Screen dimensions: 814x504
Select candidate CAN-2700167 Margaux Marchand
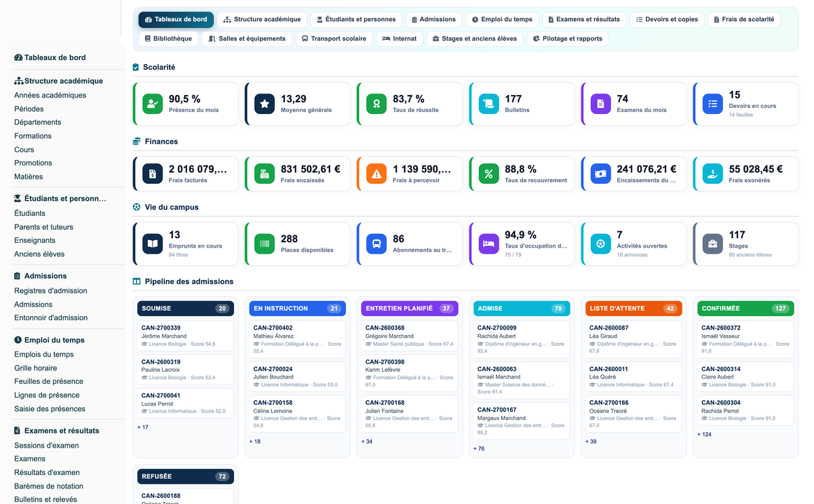pos(521,421)
